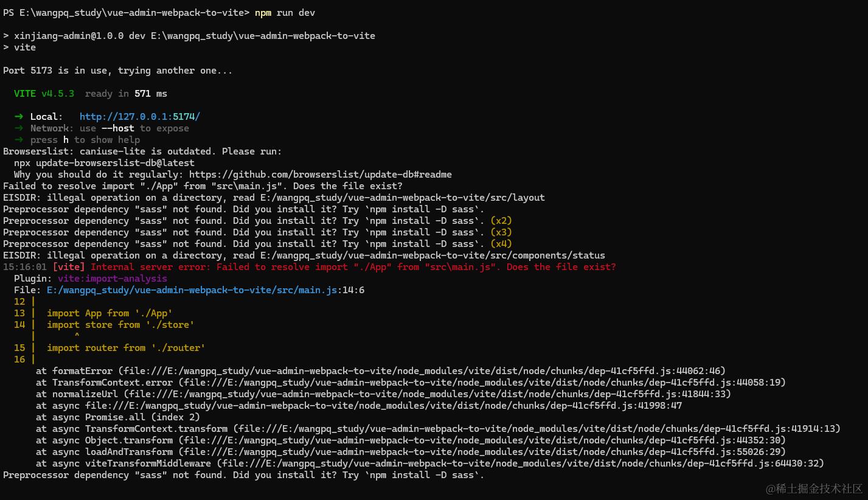The width and height of the screenshot is (868, 500).
Task: Click the (x2) repeat counter
Action: [501, 221]
